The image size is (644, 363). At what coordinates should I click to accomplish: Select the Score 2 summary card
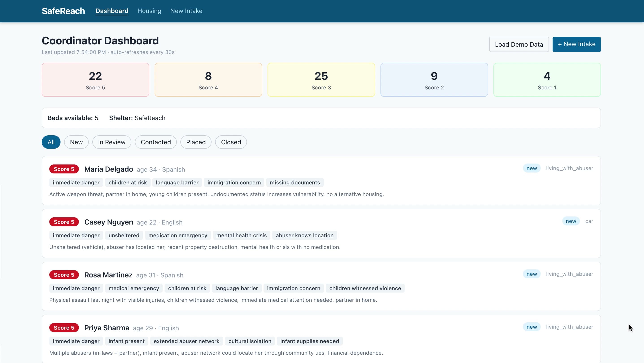[x=434, y=80]
